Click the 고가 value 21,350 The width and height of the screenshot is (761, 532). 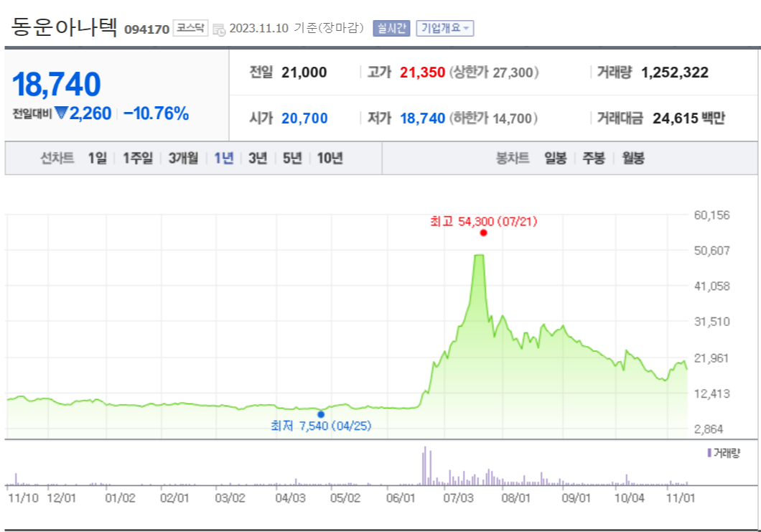[x=422, y=73]
